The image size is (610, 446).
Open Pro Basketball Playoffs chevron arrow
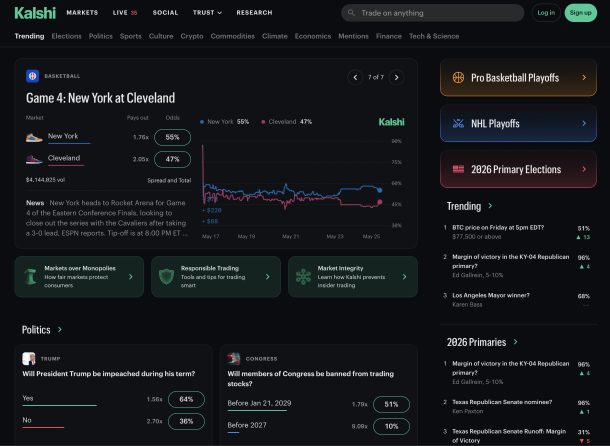(584, 77)
